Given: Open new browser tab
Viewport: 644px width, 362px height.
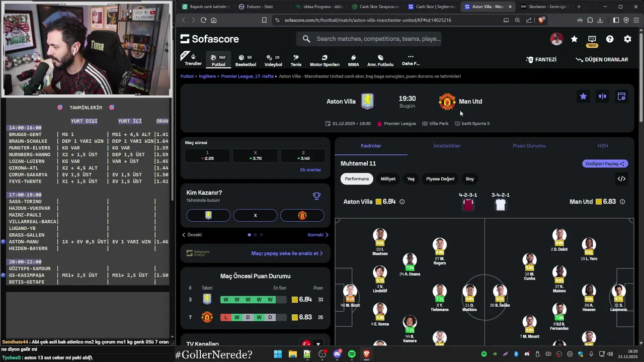Looking at the screenshot, I should (579, 7).
